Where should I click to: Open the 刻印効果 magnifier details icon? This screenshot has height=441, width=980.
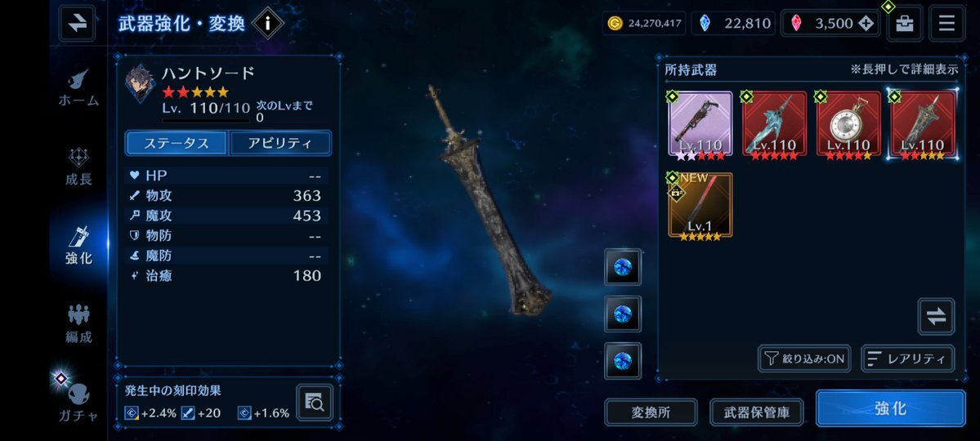tap(315, 403)
